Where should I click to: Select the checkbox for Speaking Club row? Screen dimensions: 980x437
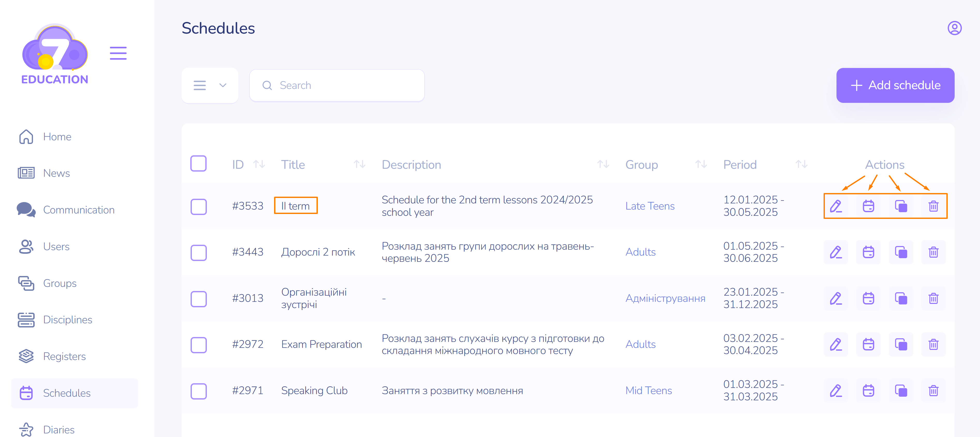198,391
